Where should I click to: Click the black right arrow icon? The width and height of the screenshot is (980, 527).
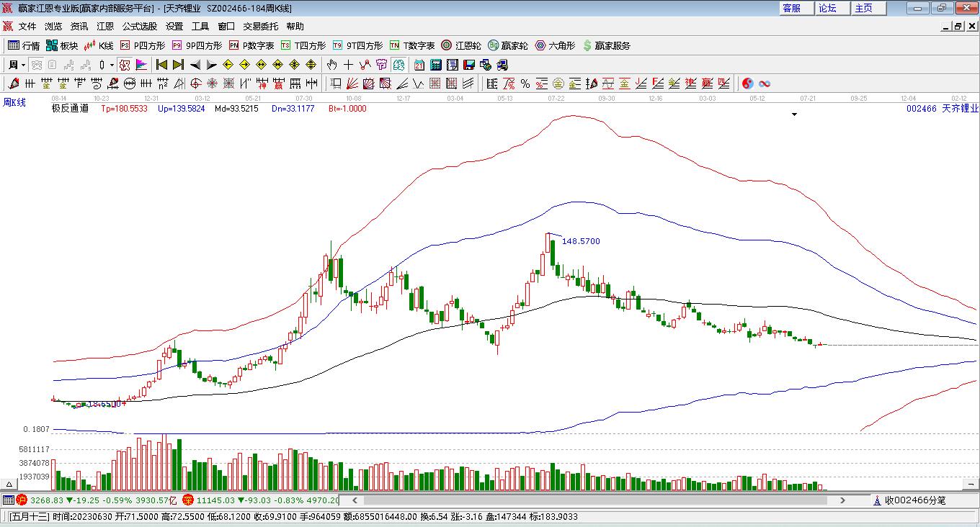(211, 65)
